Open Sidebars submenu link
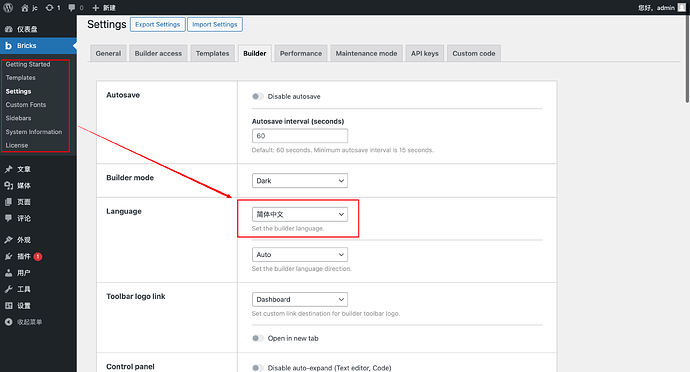Image resolution: width=690 pixels, height=372 pixels. click(18, 118)
